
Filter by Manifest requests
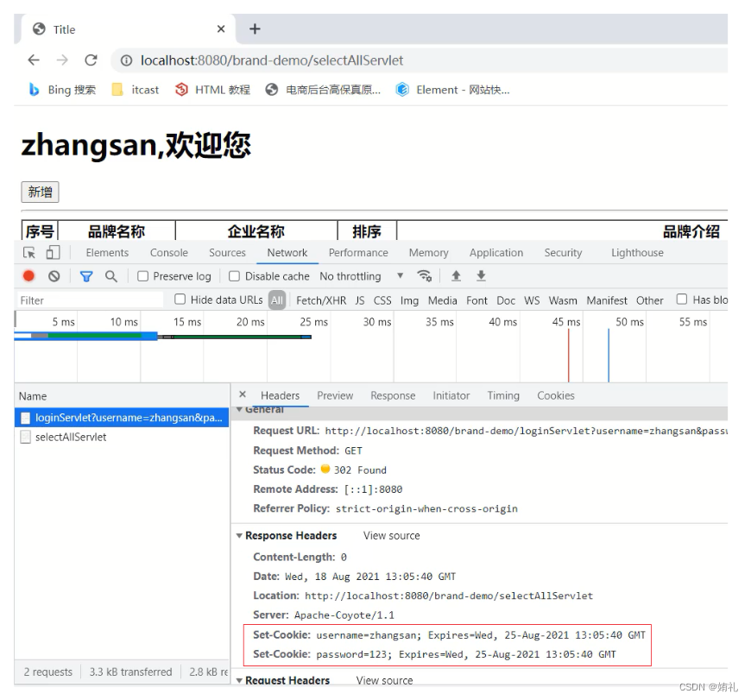[x=607, y=300]
